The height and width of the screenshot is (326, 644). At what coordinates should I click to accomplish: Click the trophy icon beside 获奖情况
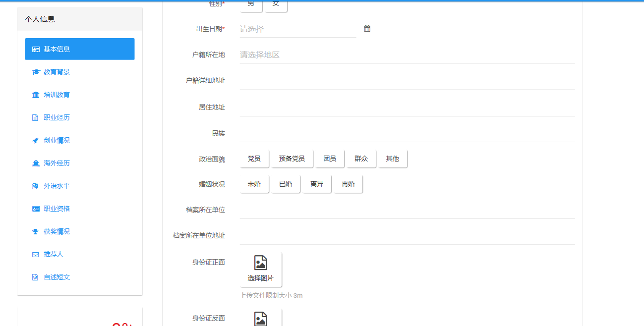coord(35,231)
